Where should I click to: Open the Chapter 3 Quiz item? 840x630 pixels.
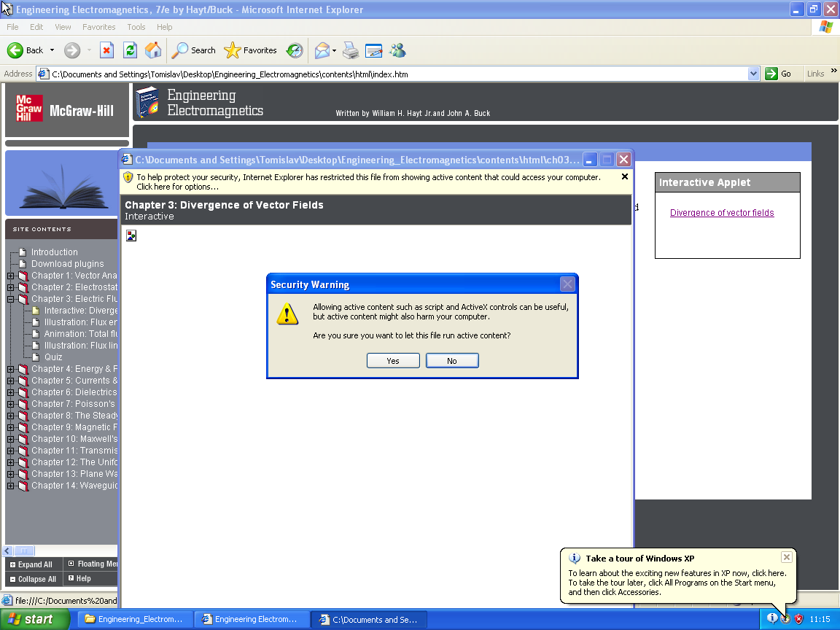pyautogui.click(x=53, y=357)
